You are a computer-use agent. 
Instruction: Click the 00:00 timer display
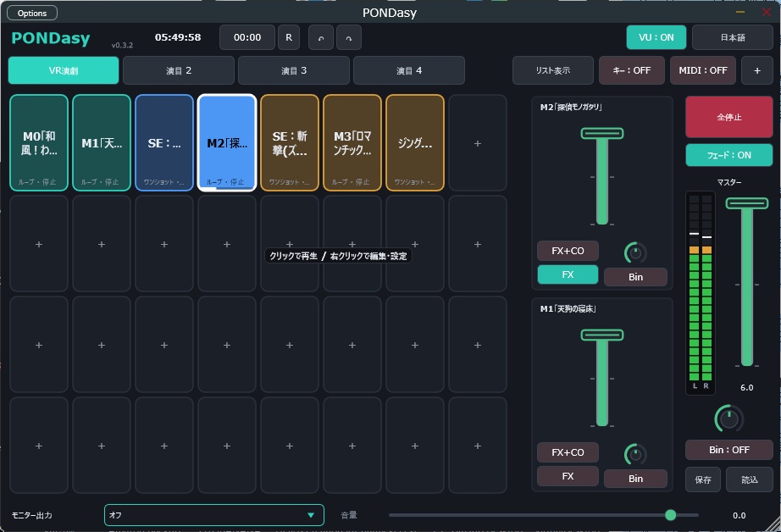tap(247, 37)
